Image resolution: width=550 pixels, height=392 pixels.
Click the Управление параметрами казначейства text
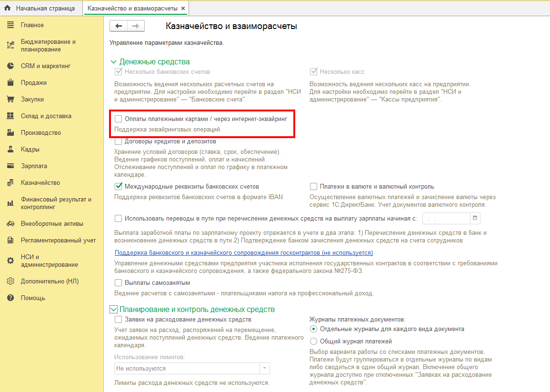pos(167,43)
